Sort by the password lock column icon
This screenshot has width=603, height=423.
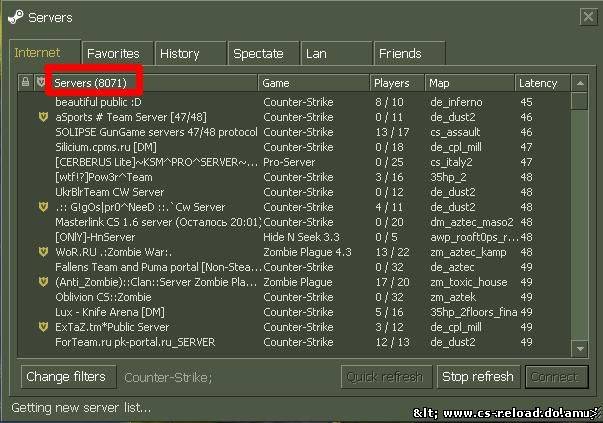[25, 82]
